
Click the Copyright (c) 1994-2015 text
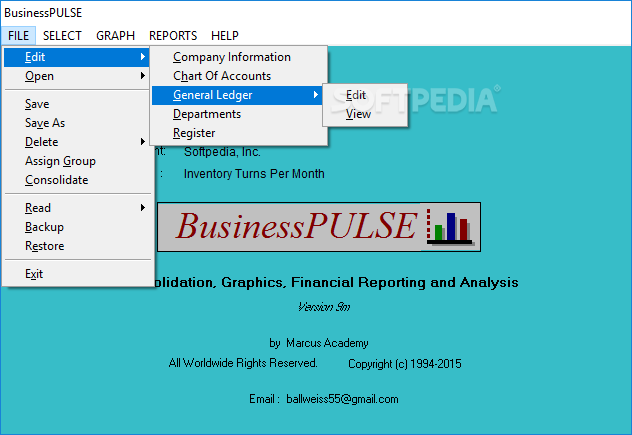click(405, 364)
